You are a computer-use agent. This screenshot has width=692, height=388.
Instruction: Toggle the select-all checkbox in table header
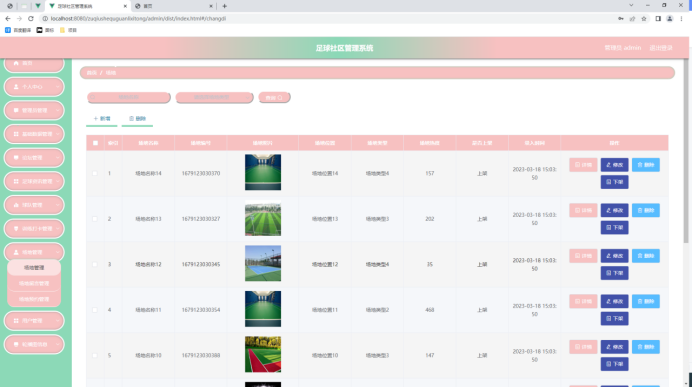pyautogui.click(x=95, y=143)
